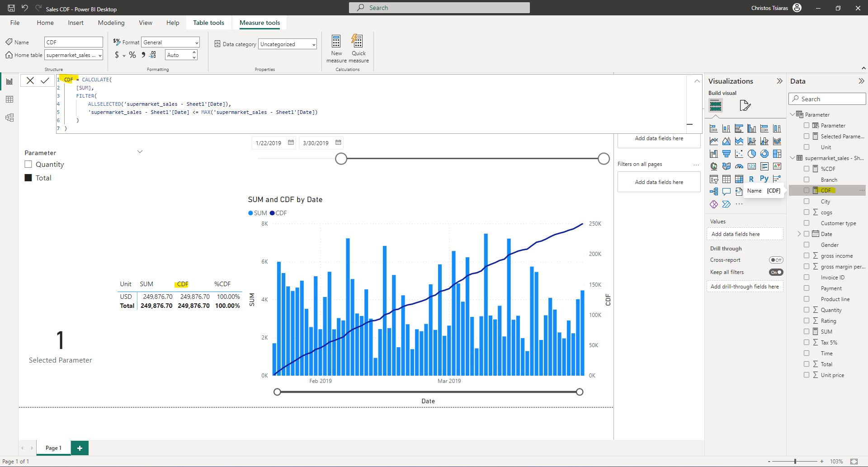Switch to Model view in left sidebar

tap(9, 118)
